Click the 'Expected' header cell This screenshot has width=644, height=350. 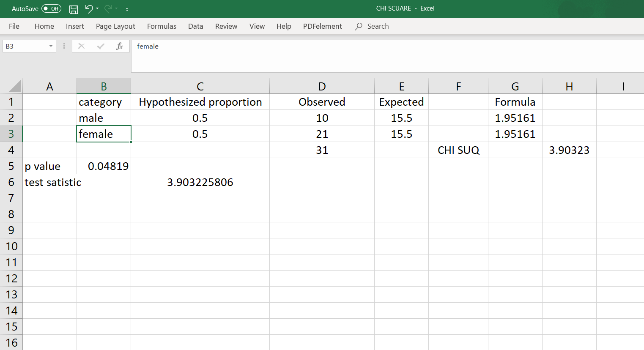401,102
